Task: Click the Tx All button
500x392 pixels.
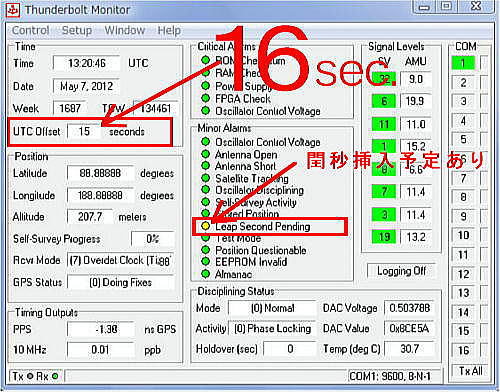Action: [470, 371]
